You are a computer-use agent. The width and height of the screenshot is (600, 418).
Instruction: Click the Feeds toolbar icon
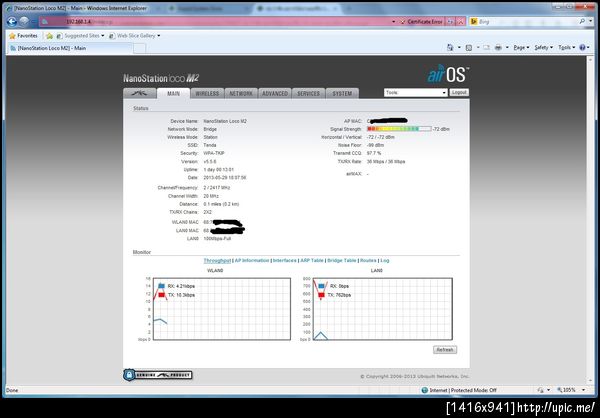point(469,47)
